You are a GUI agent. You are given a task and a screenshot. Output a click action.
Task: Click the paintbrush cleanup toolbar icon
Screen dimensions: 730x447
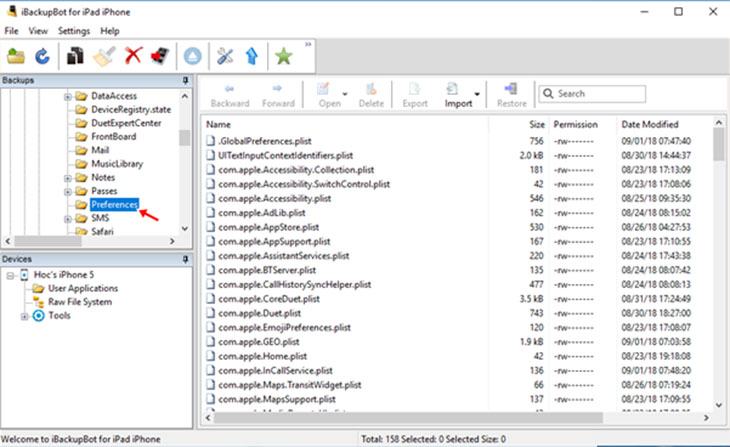pos(104,56)
